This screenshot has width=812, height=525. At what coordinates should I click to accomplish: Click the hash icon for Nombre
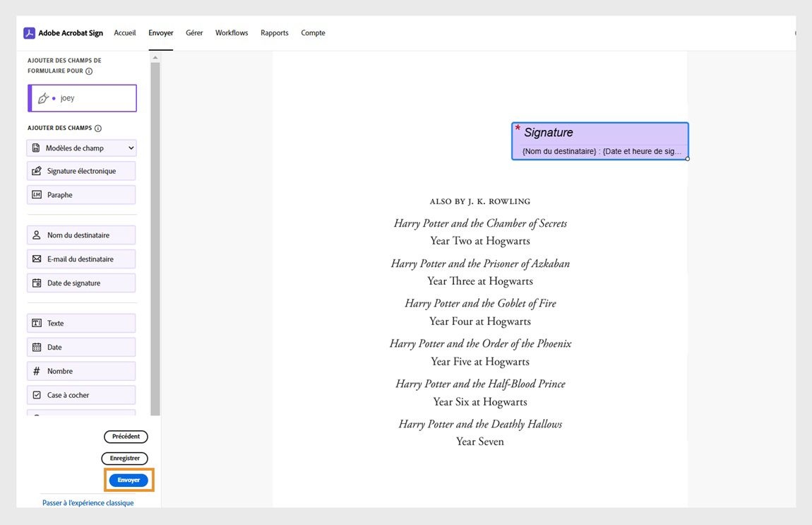tap(36, 371)
